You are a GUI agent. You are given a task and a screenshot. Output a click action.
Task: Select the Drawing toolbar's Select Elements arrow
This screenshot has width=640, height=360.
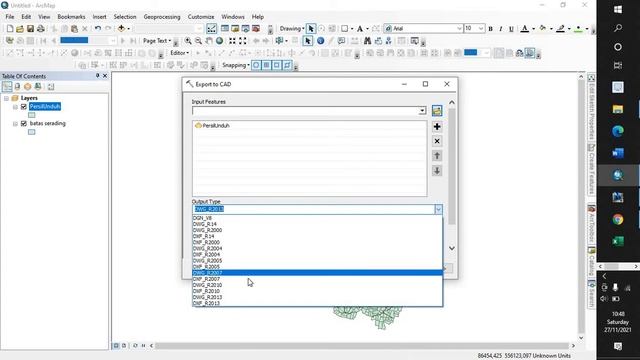pyautogui.click(x=311, y=29)
